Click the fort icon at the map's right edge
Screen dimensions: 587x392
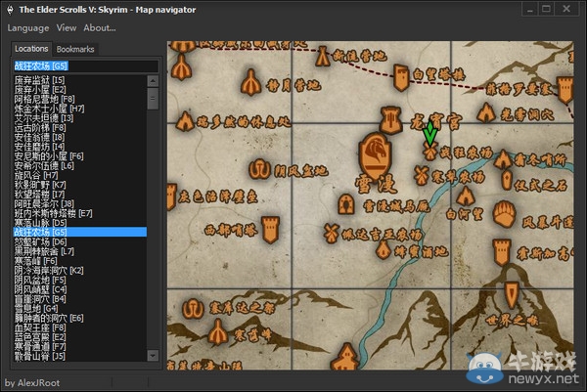pos(564,90)
